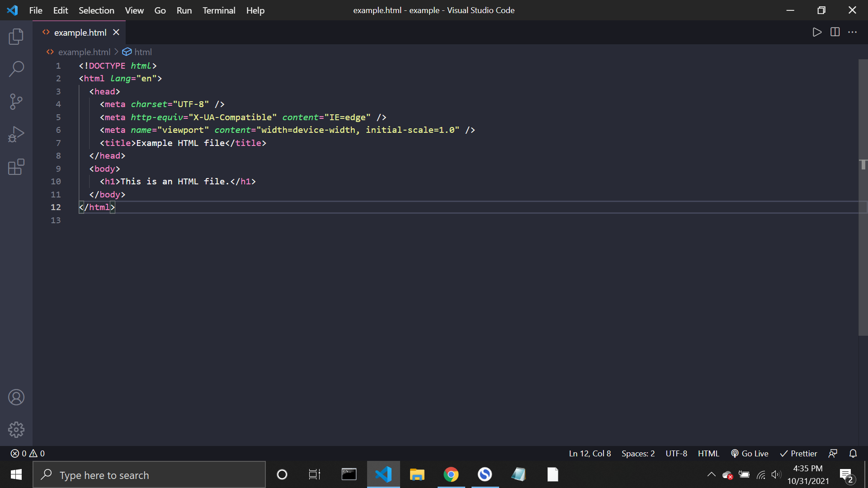
Task: Toggle the UTF-8 encoding in status bar
Action: 677,454
